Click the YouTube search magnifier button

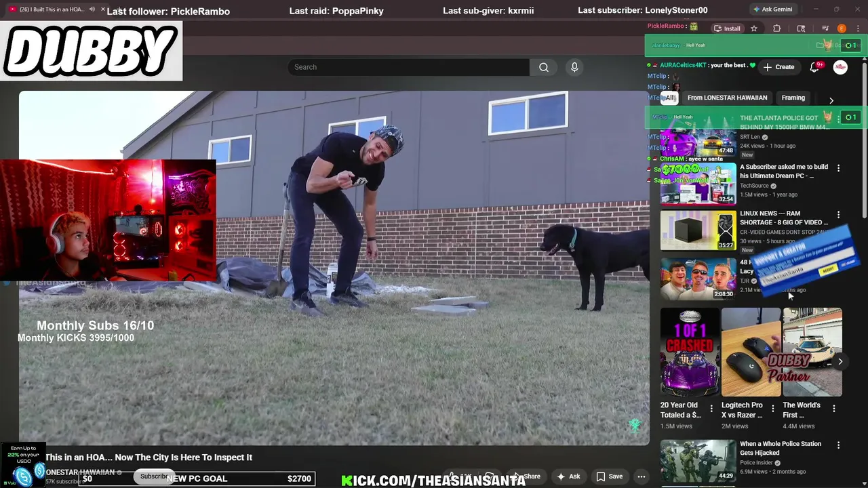pyautogui.click(x=544, y=67)
